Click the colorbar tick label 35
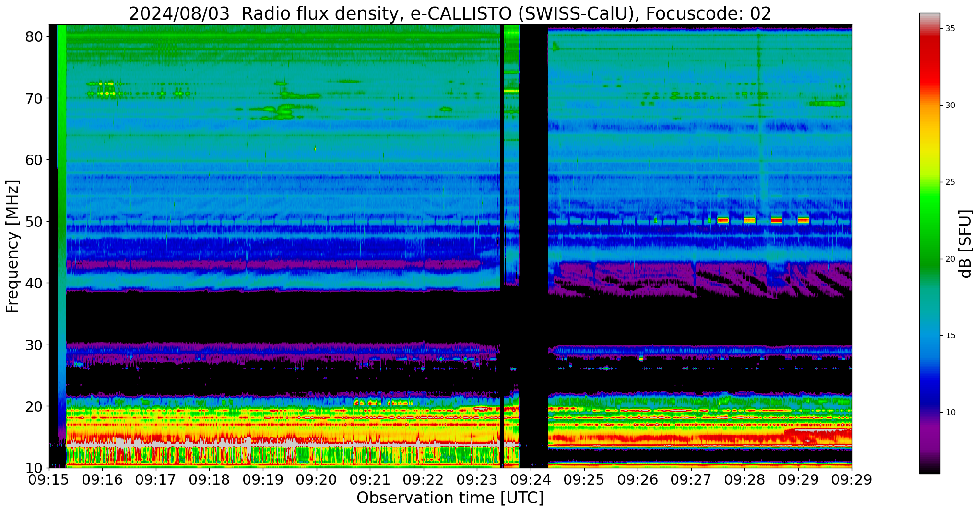Image resolution: width=980 pixels, height=512 pixels. [950, 29]
